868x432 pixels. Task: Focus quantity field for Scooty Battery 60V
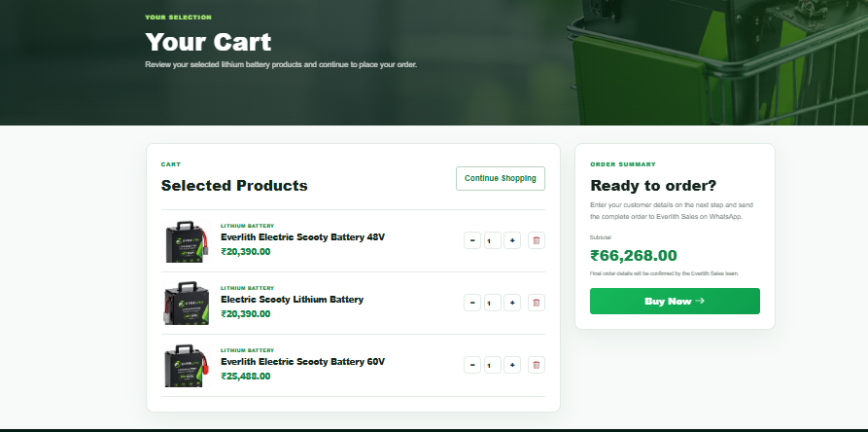(x=492, y=365)
